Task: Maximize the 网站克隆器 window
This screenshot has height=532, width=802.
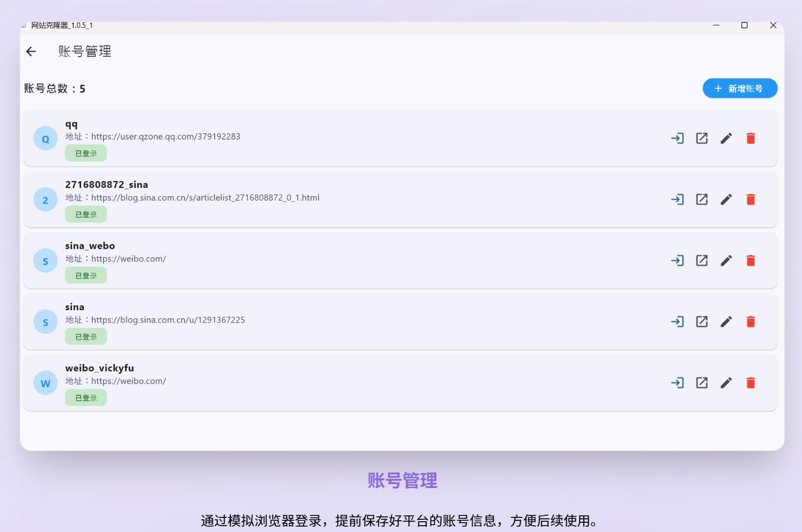Action: pos(744,25)
